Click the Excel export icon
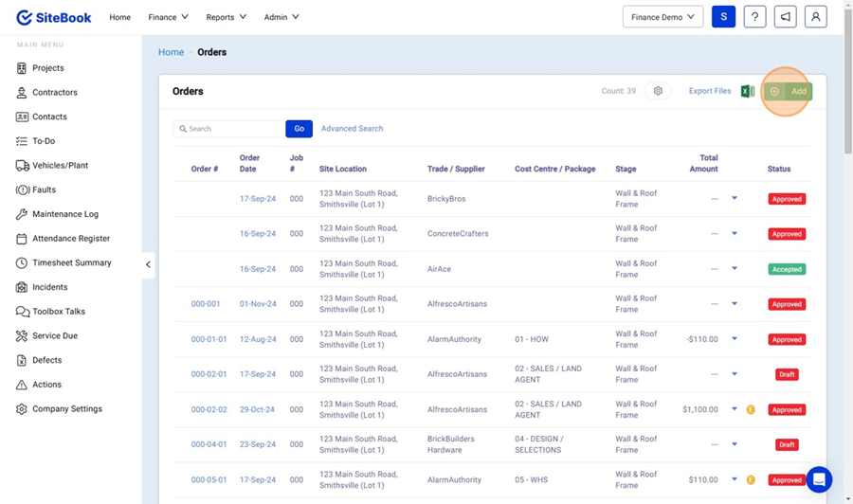Viewport: 853px width, 504px height. (747, 92)
